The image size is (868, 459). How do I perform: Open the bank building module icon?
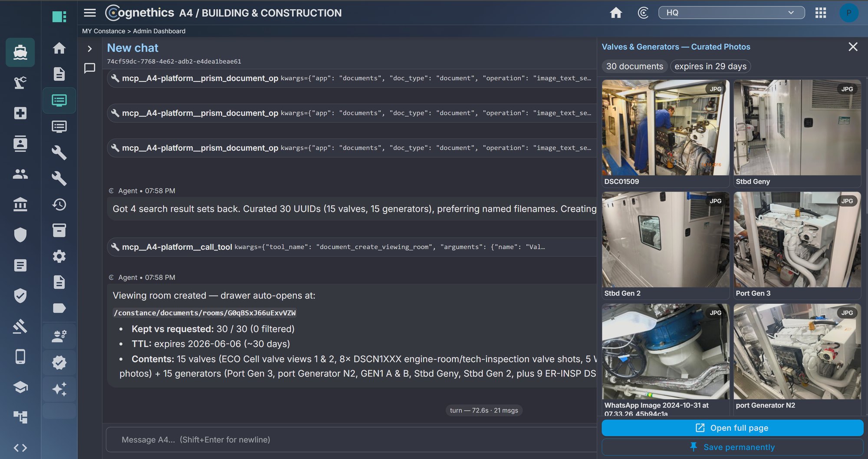pyautogui.click(x=20, y=204)
